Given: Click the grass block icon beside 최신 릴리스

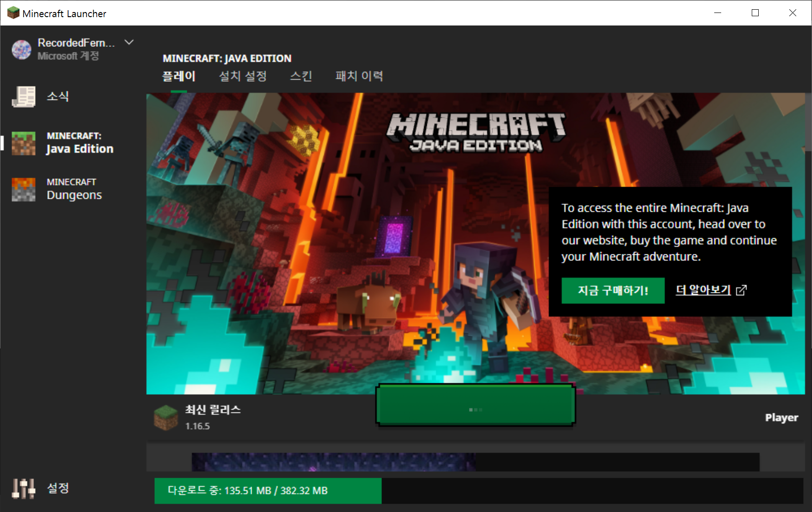Looking at the screenshot, I should pyautogui.click(x=165, y=417).
